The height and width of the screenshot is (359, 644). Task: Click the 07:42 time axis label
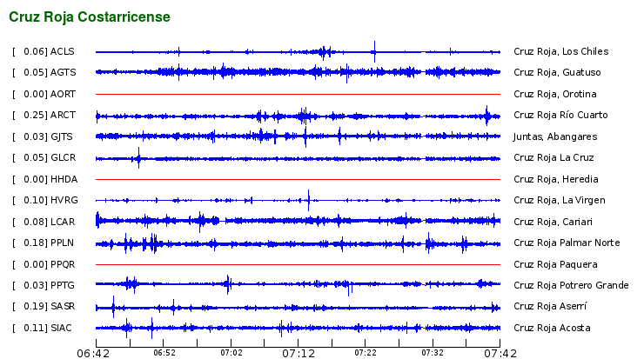click(x=500, y=354)
